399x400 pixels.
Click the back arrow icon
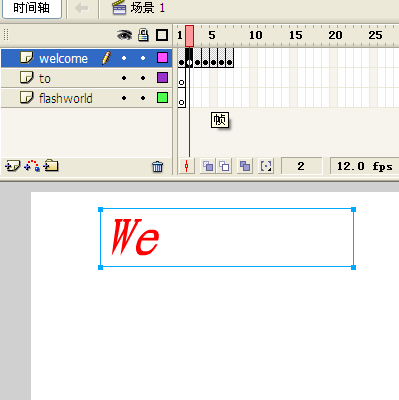pos(82,8)
